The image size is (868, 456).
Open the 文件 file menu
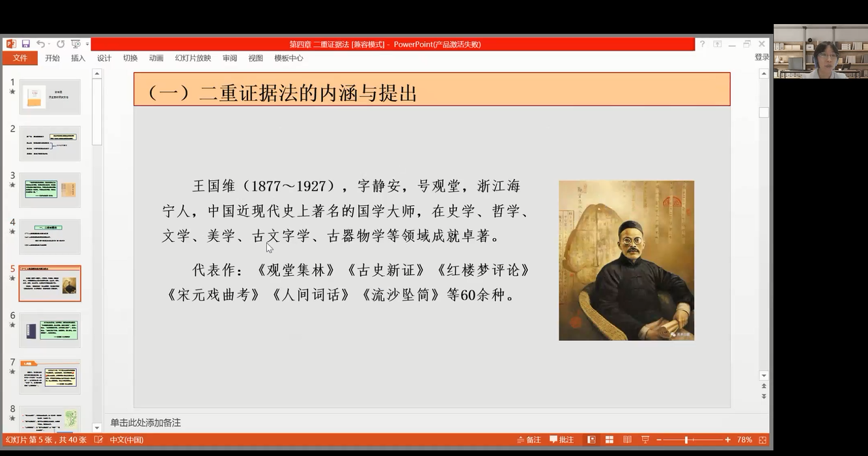[20, 58]
